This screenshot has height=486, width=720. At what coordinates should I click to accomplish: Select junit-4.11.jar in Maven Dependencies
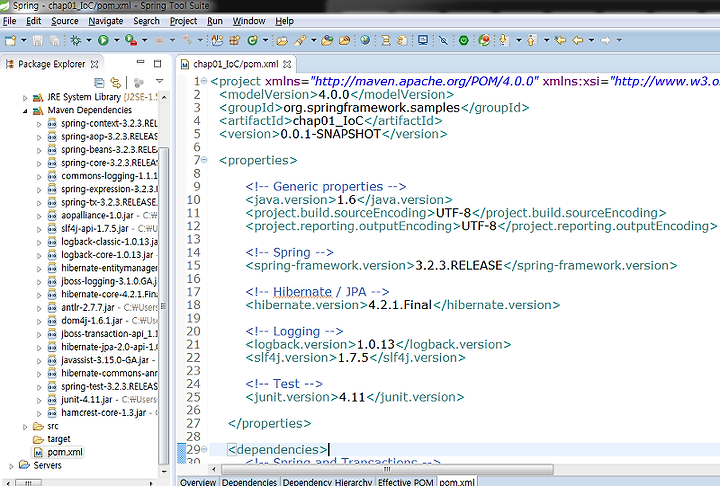click(x=87, y=400)
